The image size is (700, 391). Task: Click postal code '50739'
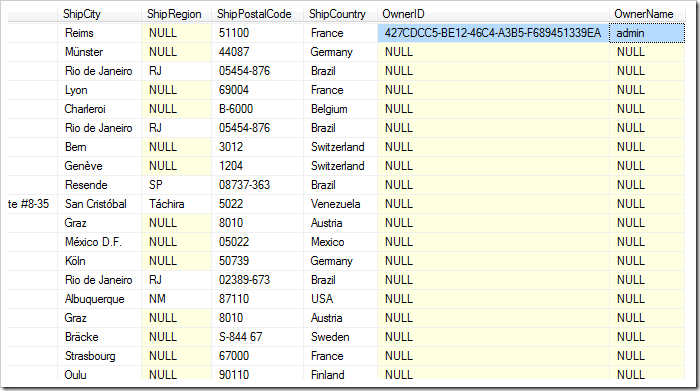[258, 261]
